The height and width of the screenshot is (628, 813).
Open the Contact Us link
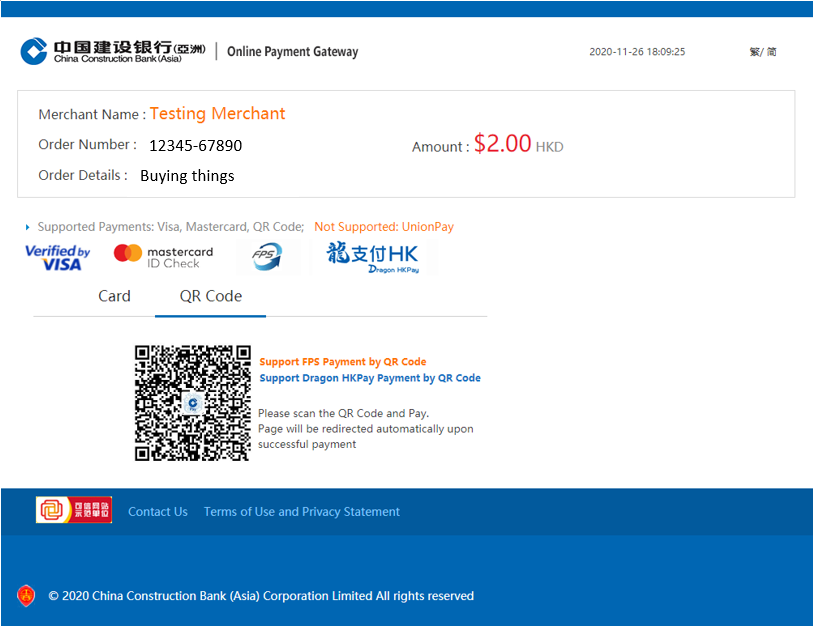[x=158, y=512]
